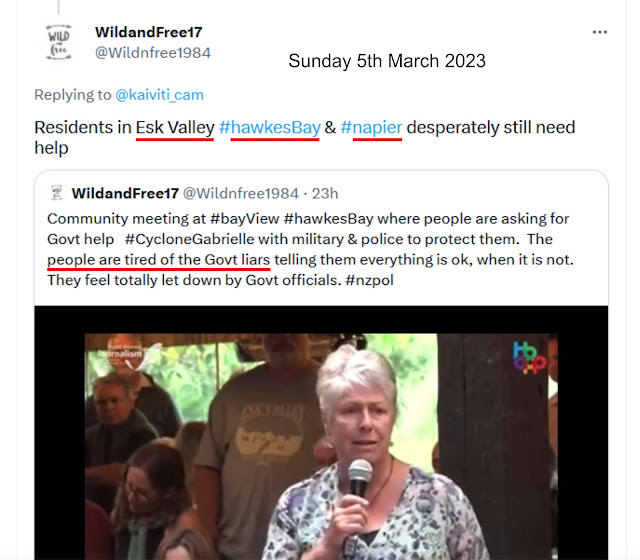Click the WildandFree17 display name at the top
Screen dimensions: 640x560
[x=149, y=32]
